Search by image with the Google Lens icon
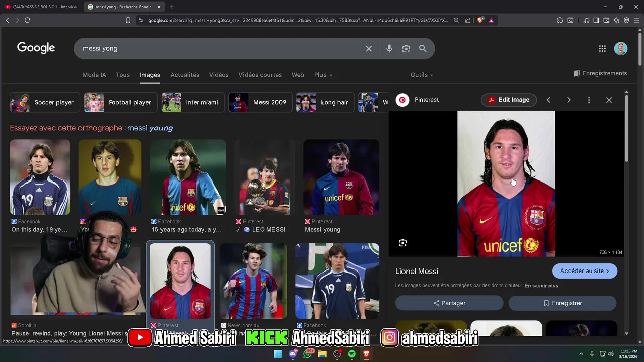The image size is (644, 362). coord(406,49)
